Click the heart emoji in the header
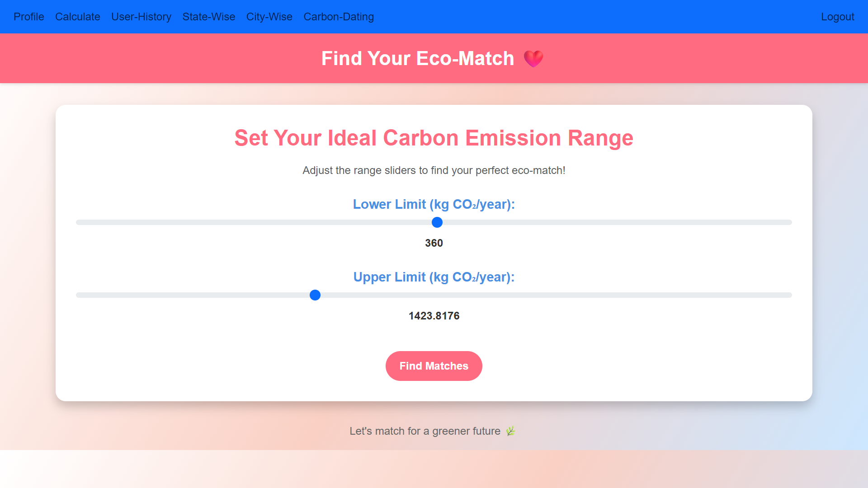Viewport: 868px width, 488px height. click(x=533, y=59)
